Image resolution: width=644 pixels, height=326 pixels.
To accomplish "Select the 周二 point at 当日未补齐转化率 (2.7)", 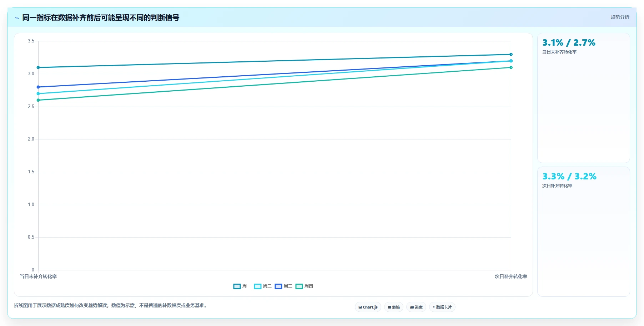I will [38, 94].
